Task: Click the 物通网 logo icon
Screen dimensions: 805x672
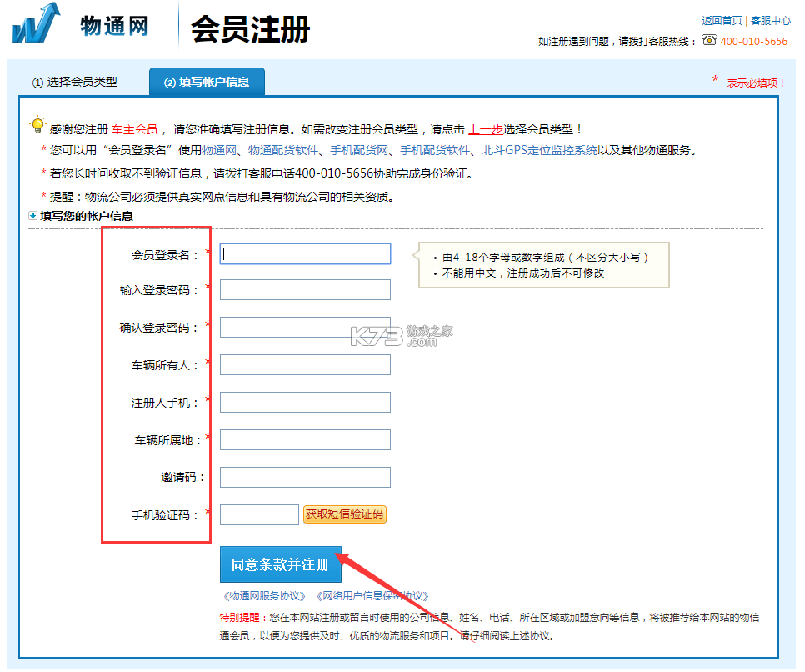Action: click(36, 23)
